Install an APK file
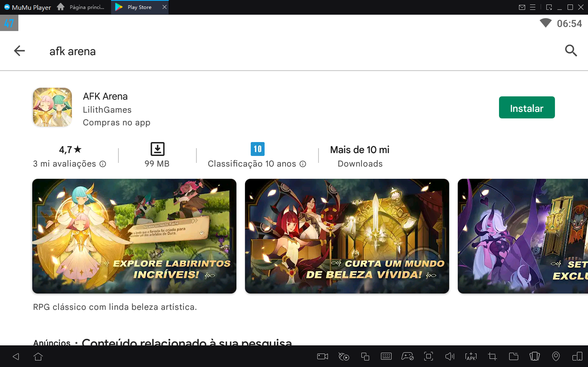The height and width of the screenshot is (367, 588). coord(471,356)
